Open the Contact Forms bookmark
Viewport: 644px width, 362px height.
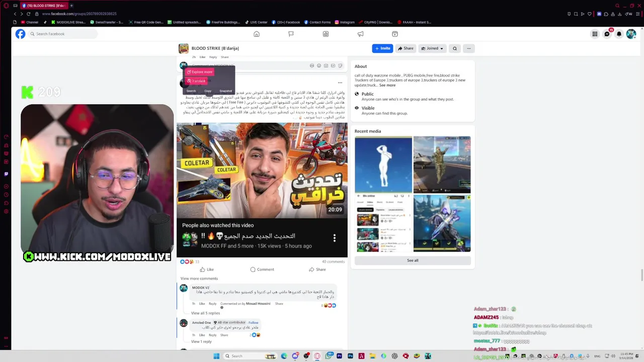[317, 22]
